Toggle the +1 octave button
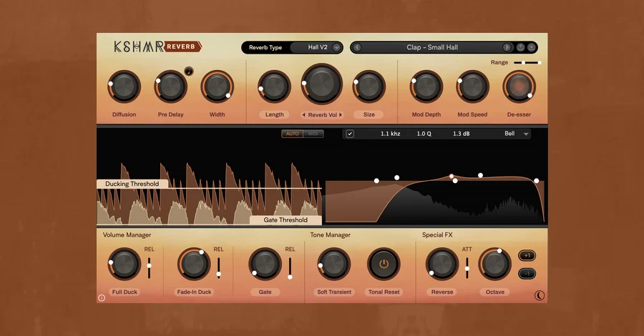The image size is (644, 336). click(x=527, y=256)
